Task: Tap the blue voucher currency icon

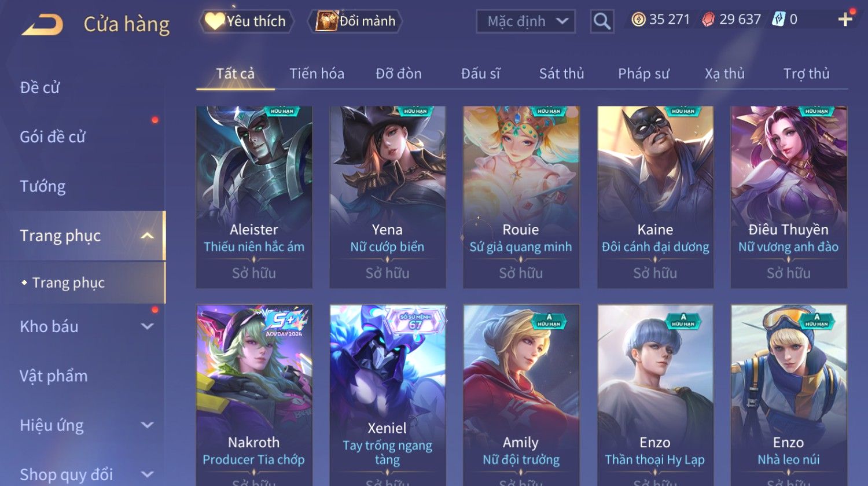Action: (x=779, y=20)
